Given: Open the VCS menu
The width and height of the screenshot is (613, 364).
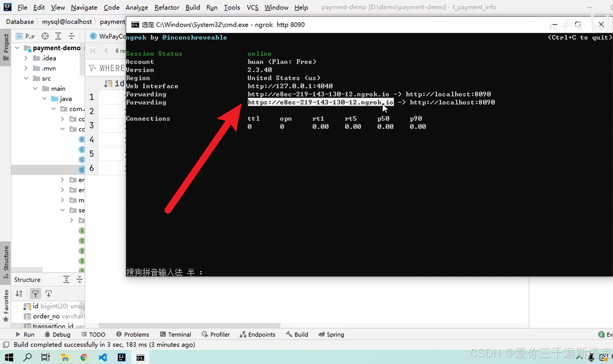Looking at the screenshot, I should coord(252,7).
